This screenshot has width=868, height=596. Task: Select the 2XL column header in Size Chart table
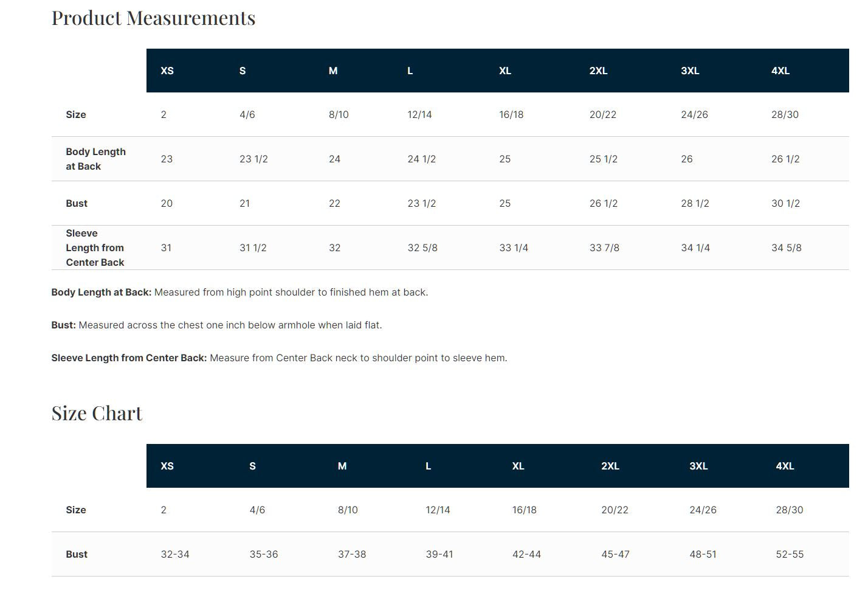(x=610, y=466)
